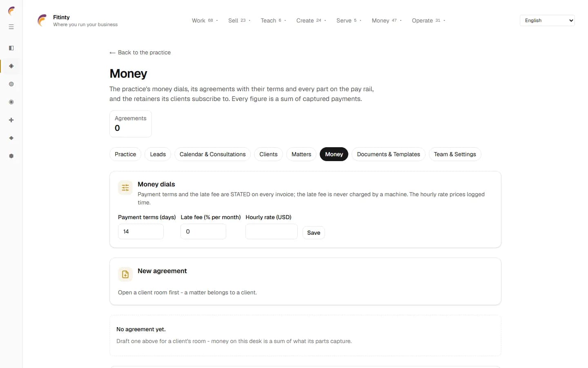Switch to the Leads tab

(158, 154)
